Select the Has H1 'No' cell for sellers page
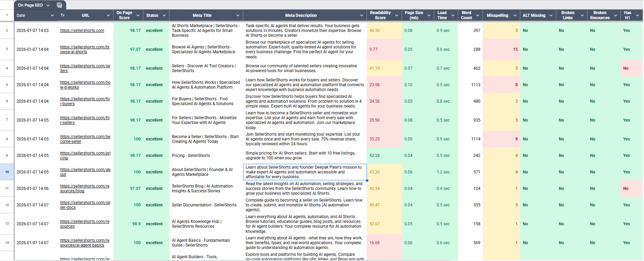The width and height of the screenshot is (644, 261). [x=631, y=68]
